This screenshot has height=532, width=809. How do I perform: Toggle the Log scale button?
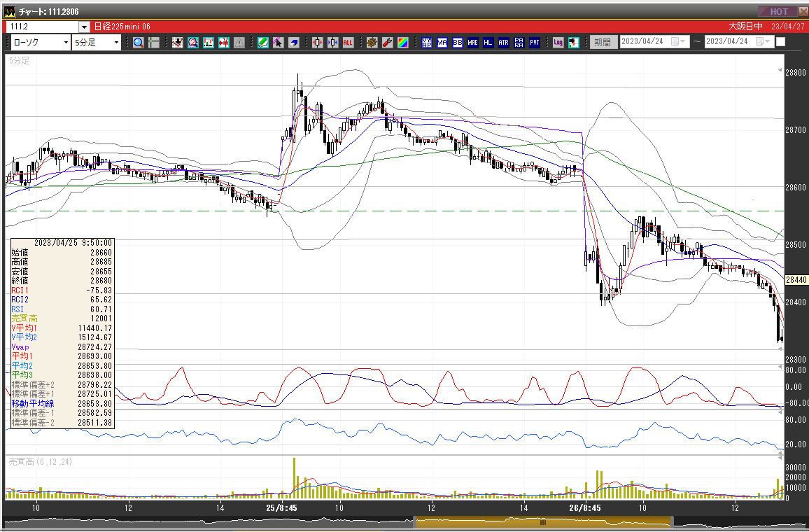pyautogui.click(x=558, y=43)
